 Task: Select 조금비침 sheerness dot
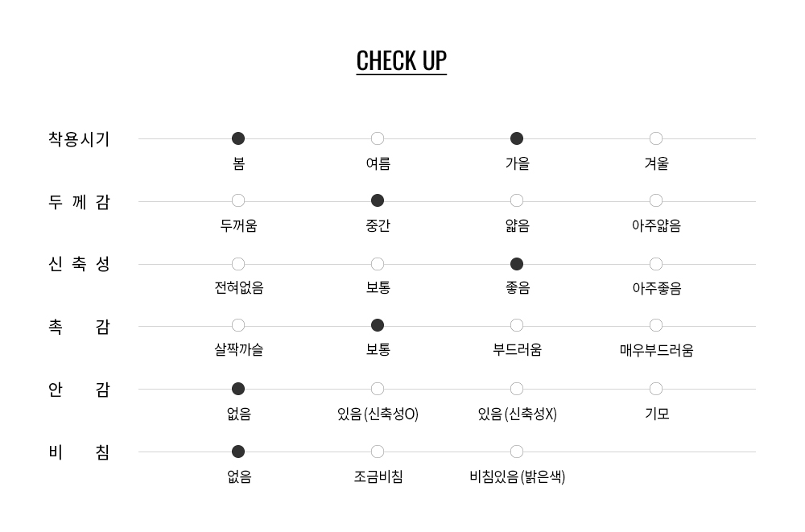(x=378, y=452)
